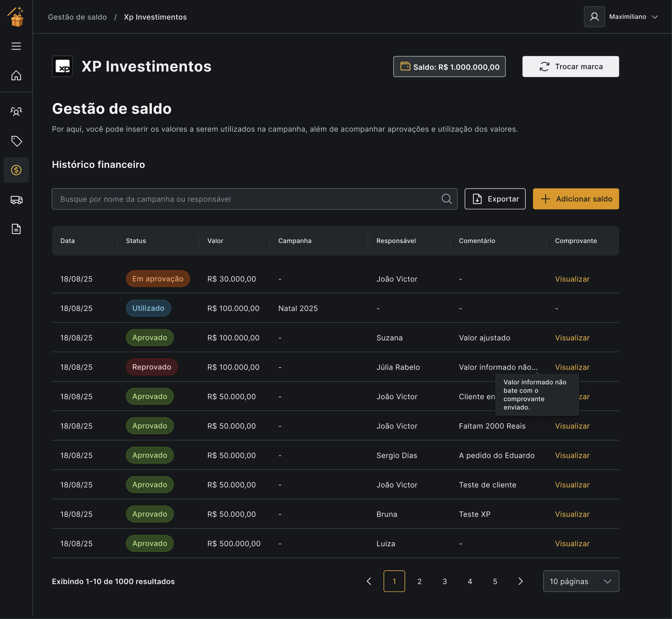Click the XP brand logo
Screen dimensions: 672x619
(x=62, y=66)
